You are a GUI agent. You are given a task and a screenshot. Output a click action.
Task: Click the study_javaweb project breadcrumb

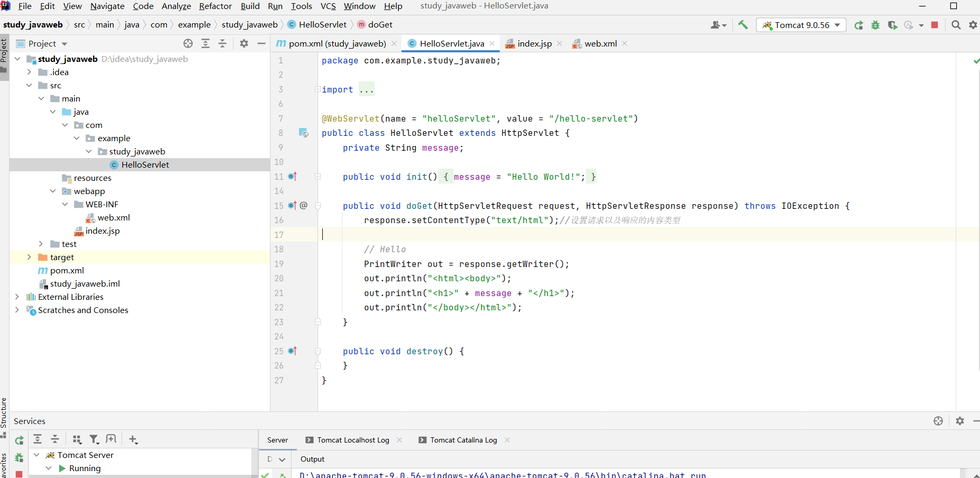tap(33, 24)
